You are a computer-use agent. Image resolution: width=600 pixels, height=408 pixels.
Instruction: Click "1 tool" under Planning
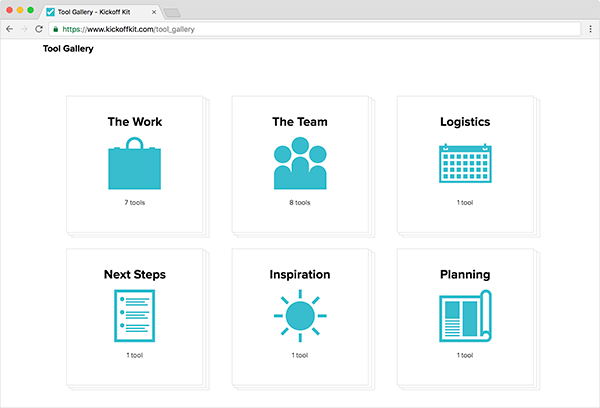click(x=465, y=355)
